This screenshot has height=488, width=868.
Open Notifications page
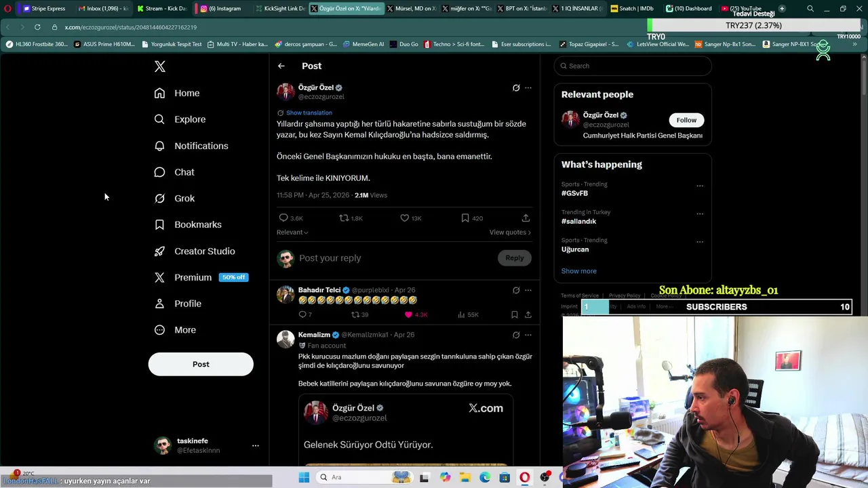(x=191, y=146)
